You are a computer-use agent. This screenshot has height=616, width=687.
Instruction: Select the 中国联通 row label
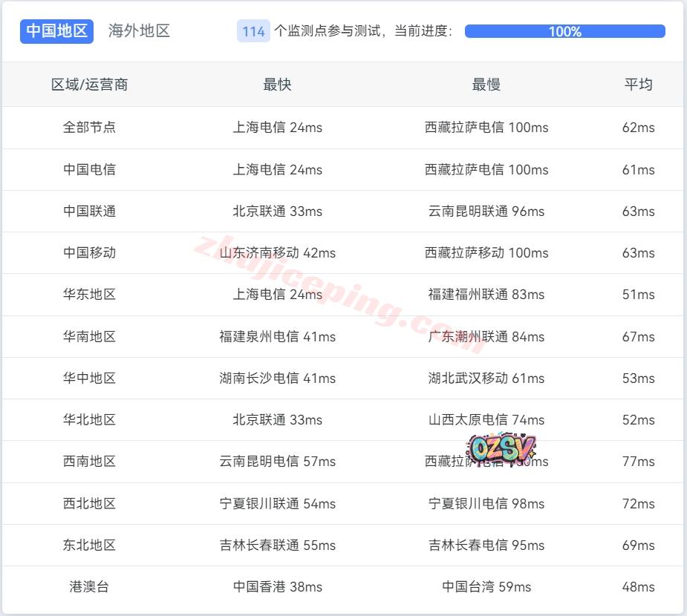(x=89, y=212)
